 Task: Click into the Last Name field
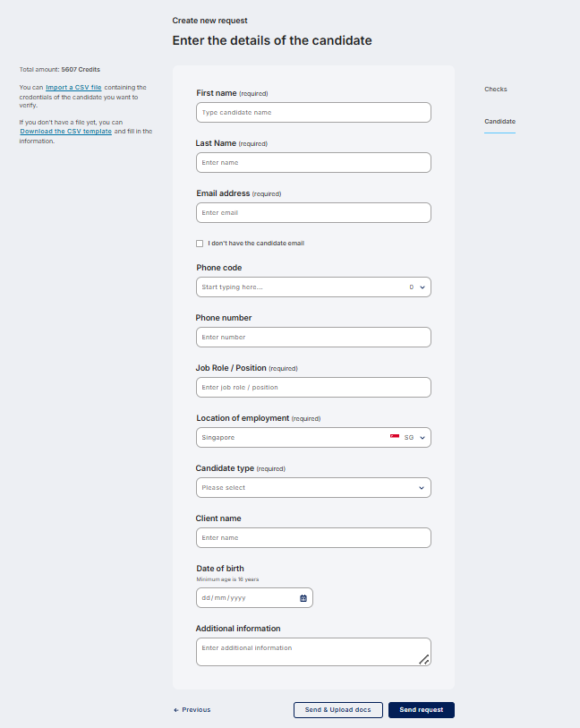click(x=313, y=163)
